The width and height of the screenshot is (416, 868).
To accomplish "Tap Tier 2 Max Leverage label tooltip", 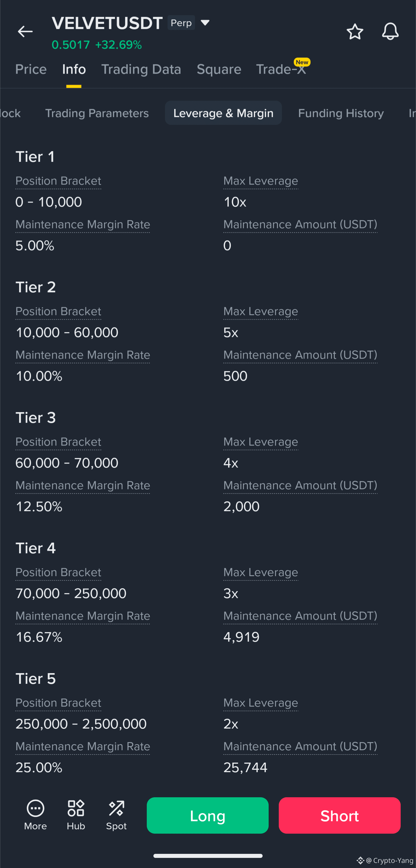I will [x=261, y=311].
